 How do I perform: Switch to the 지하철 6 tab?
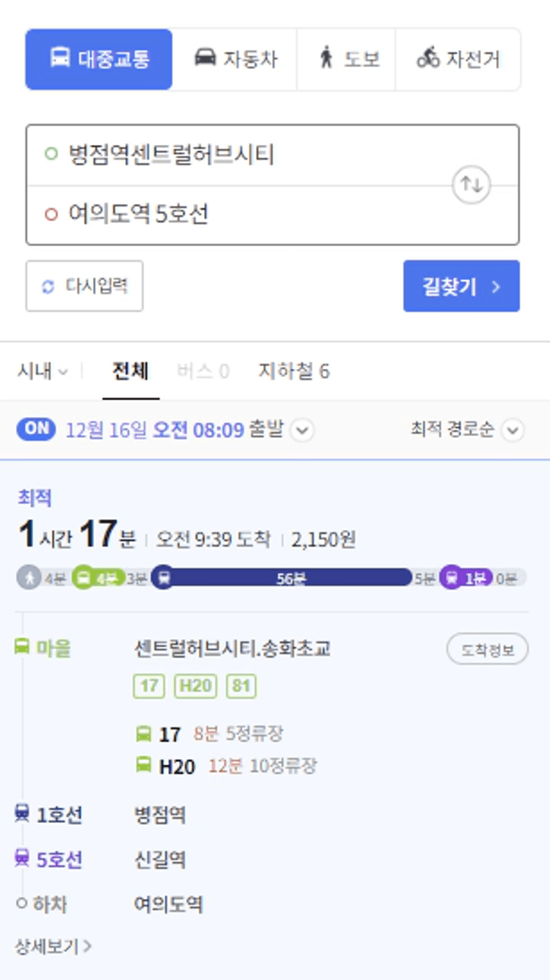[x=294, y=371]
